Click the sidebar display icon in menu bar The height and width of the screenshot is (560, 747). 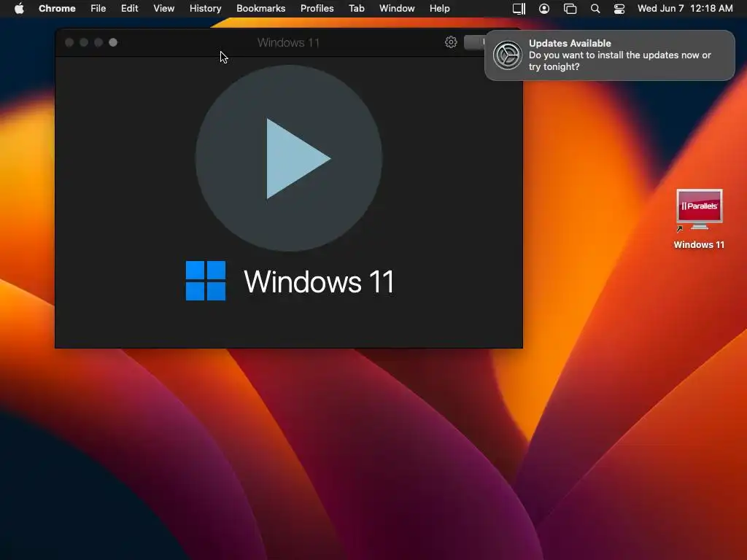pyautogui.click(x=519, y=8)
